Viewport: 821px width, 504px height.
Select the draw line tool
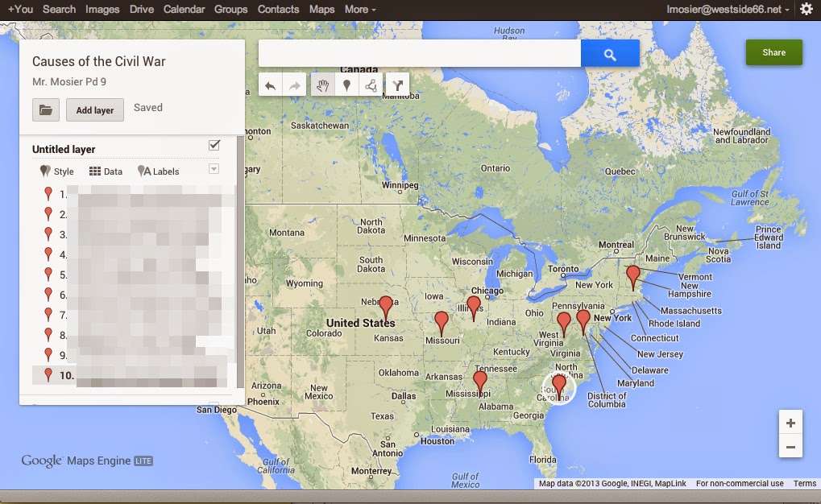click(371, 85)
